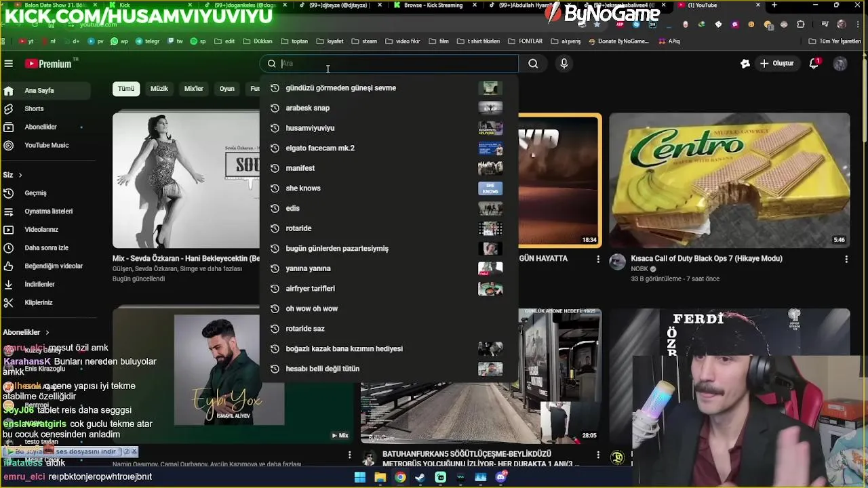Open Daha sonra izle list
Screen dimensions: 868x488
[45, 248]
